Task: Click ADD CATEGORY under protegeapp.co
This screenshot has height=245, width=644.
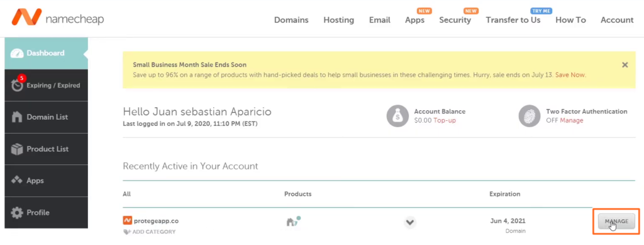Action: [150, 232]
